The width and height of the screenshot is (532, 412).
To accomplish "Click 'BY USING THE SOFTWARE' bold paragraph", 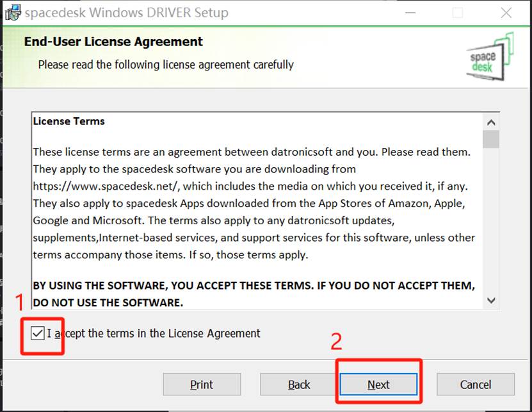I will pos(254,294).
